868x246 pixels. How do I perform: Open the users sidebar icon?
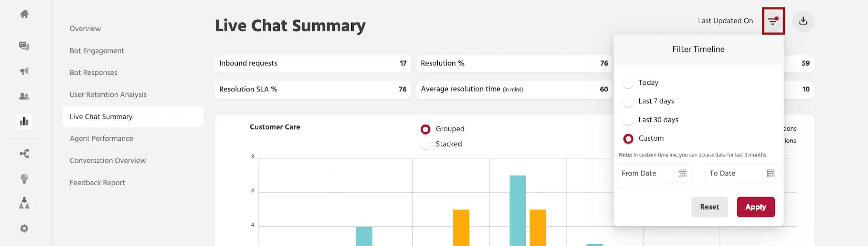(24, 96)
